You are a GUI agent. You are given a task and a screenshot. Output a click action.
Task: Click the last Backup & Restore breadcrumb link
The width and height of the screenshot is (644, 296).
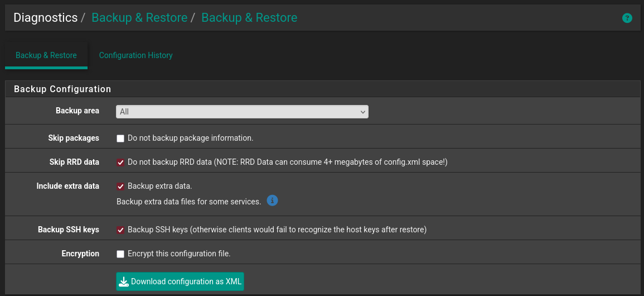point(249,18)
